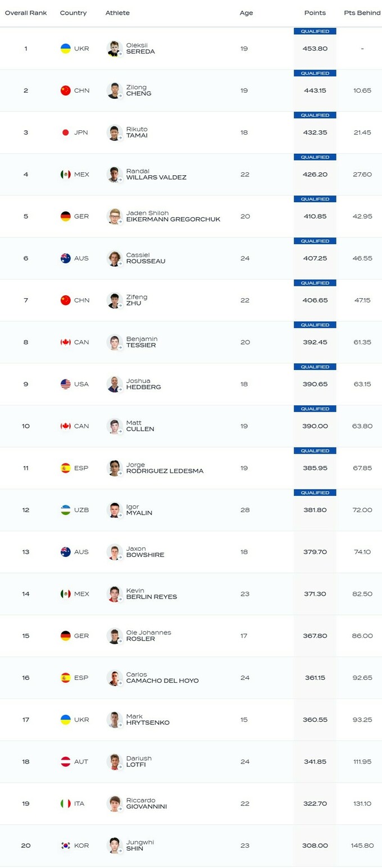Viewport: 382px width, 868px height.
Task: Click the Uzbekistan flag beside Igor Myalin
Action: (x=66, y=510)
